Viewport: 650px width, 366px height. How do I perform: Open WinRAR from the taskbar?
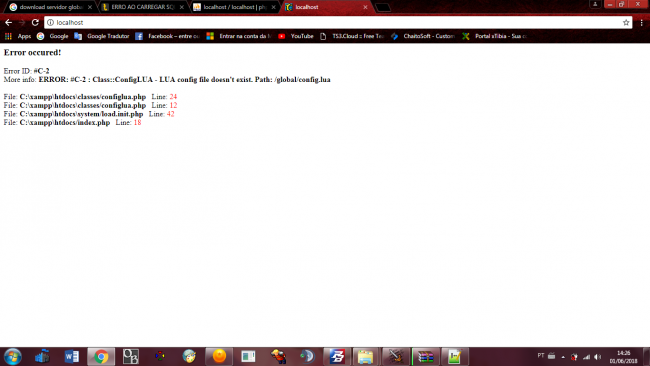pos(425,356)
